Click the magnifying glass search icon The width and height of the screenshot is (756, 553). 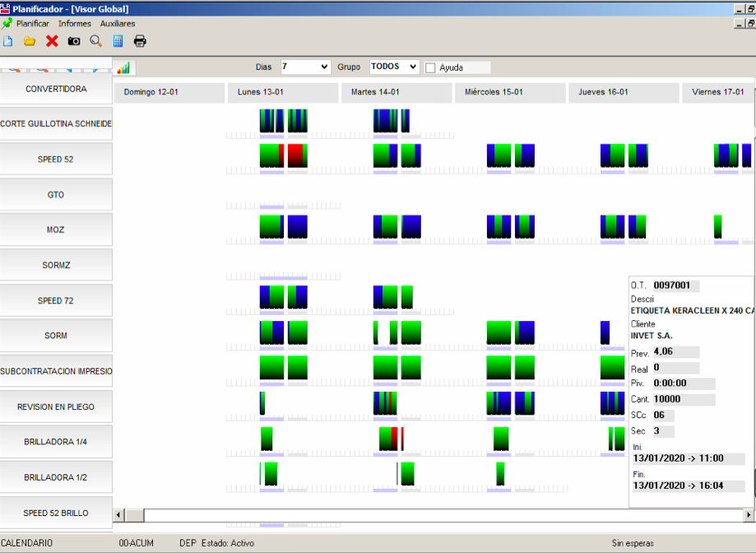tap(96, 41)
